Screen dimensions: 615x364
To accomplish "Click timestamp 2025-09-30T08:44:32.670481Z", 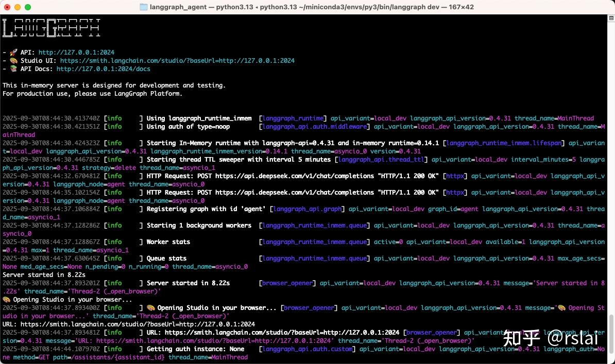I will [51, 176].
